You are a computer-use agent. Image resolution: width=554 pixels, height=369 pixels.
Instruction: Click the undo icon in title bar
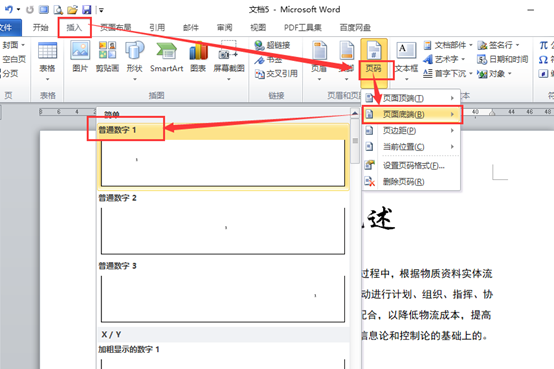pyautogui.click(x=8, y=10)
